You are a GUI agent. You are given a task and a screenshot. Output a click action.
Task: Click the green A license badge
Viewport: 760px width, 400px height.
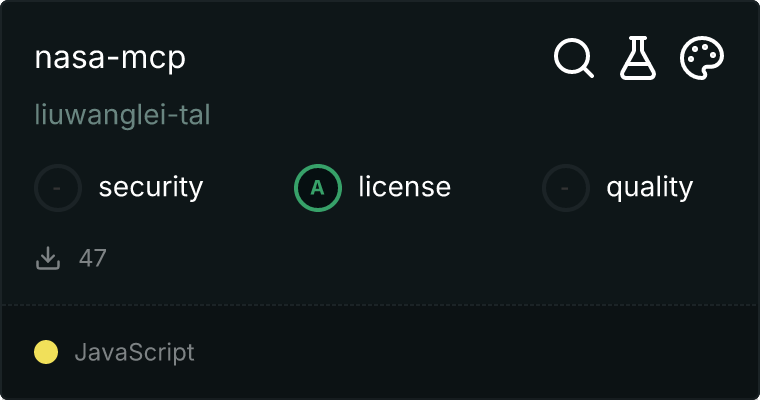(318, 187)
